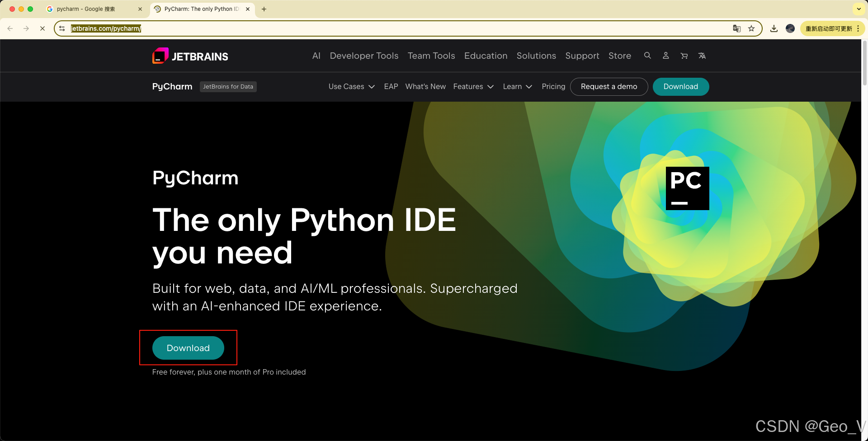The width and height of the screenshot is (868, 441).
Task: Close the pycharm Google search tab
Action: click(x=140, y=9)
